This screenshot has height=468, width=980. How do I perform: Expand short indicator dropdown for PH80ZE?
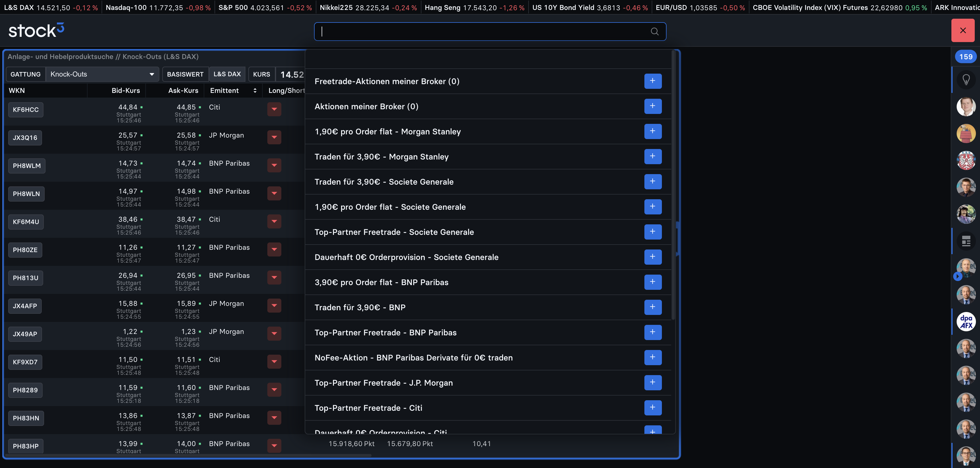pos(274,249)
